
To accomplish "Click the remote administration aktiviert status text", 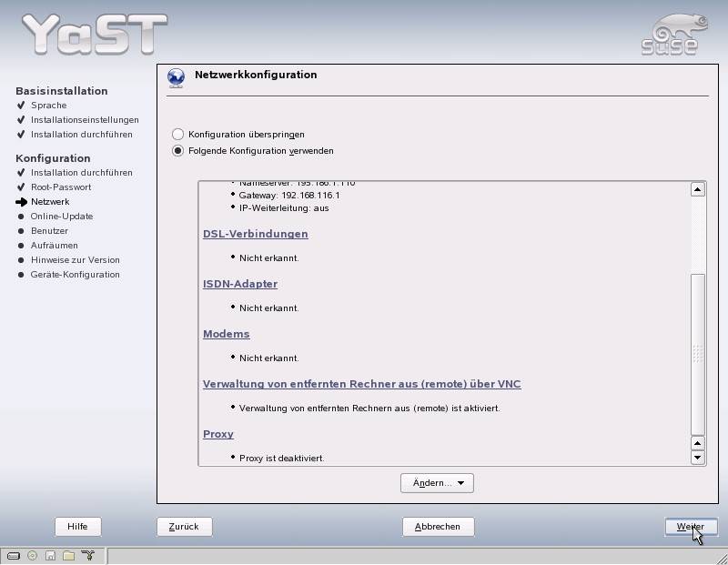I will 369,409.
